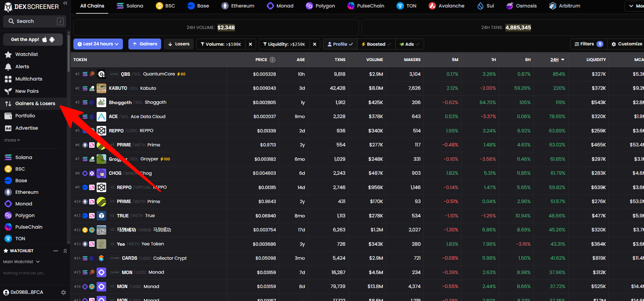Viewport: 644px width, 301px height.
Task: Expand the Main Watchlist dropdown
Action: pyautogui.click(x=22, y=262)
